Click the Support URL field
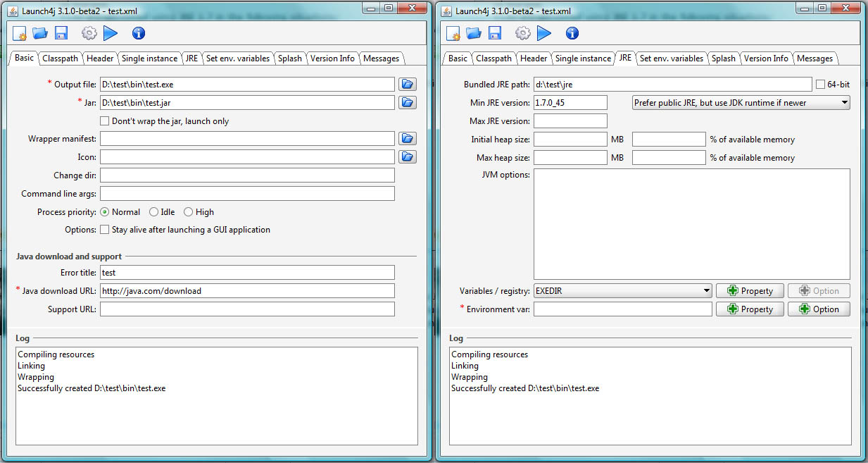Screen dimensions: 868x463 pos(247,309)
